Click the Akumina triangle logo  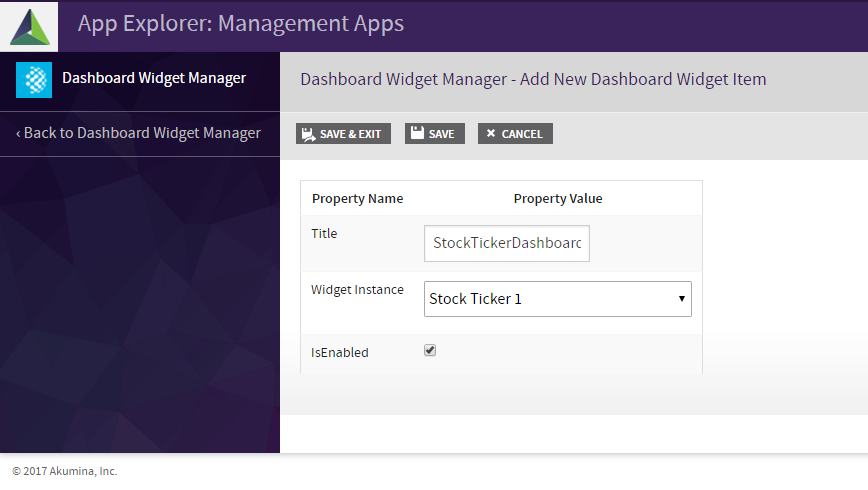pyautogui.click(x=29, y=26)
